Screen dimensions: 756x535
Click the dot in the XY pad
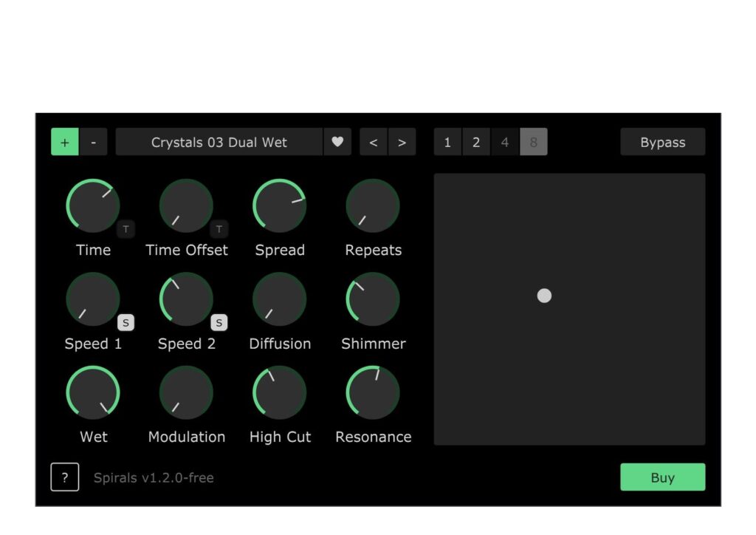[544, 296]
